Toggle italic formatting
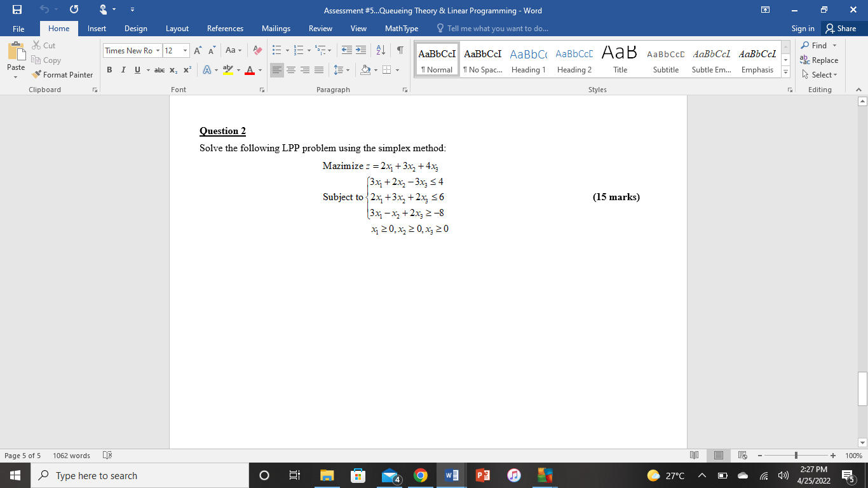 point(123,70)
